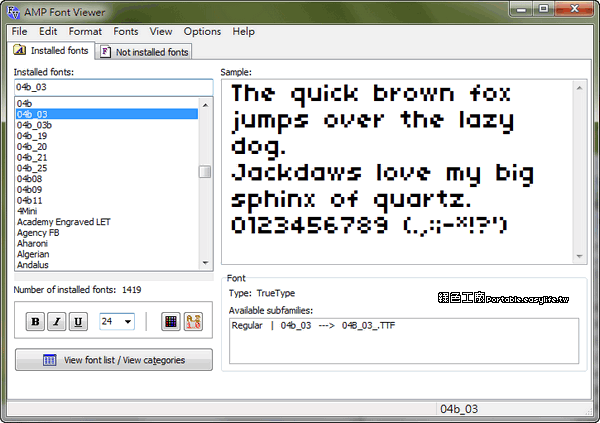Viewport: 600px width, 423px height.
Task: Click Number of installed fonts 1419 label
Action: click(77, 290)
